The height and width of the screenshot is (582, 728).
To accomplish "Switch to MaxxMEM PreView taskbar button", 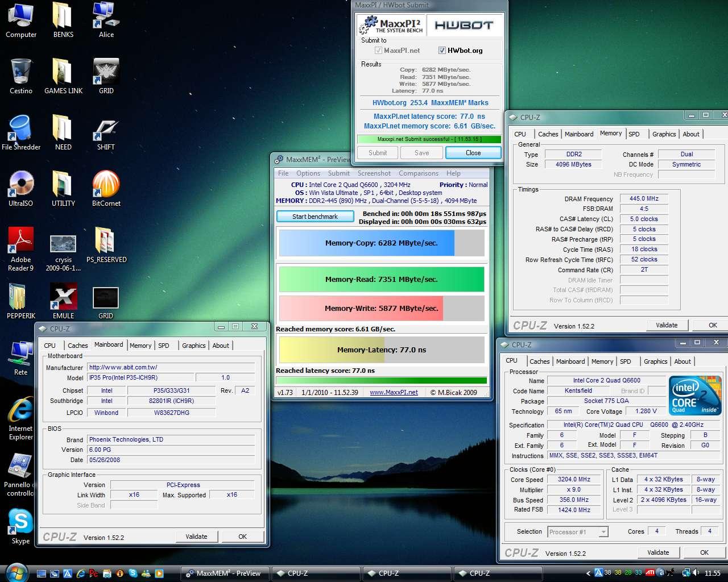I will coord(225,573).
